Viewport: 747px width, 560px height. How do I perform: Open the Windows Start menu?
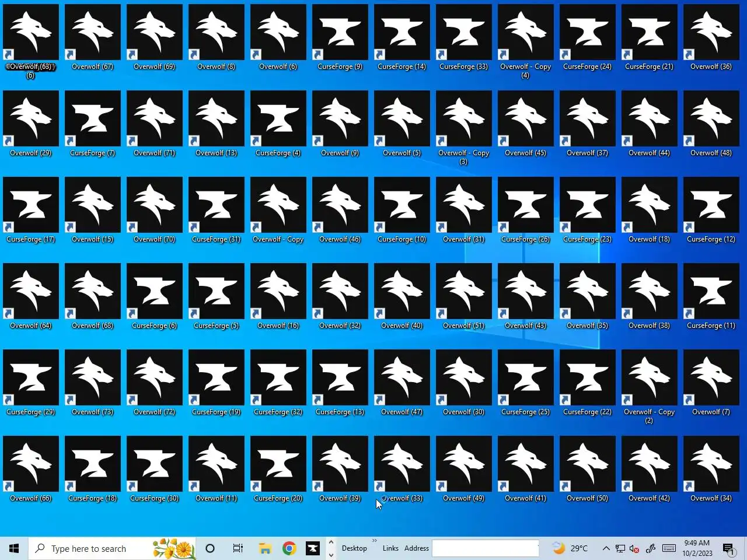click(x=14, y=548)
